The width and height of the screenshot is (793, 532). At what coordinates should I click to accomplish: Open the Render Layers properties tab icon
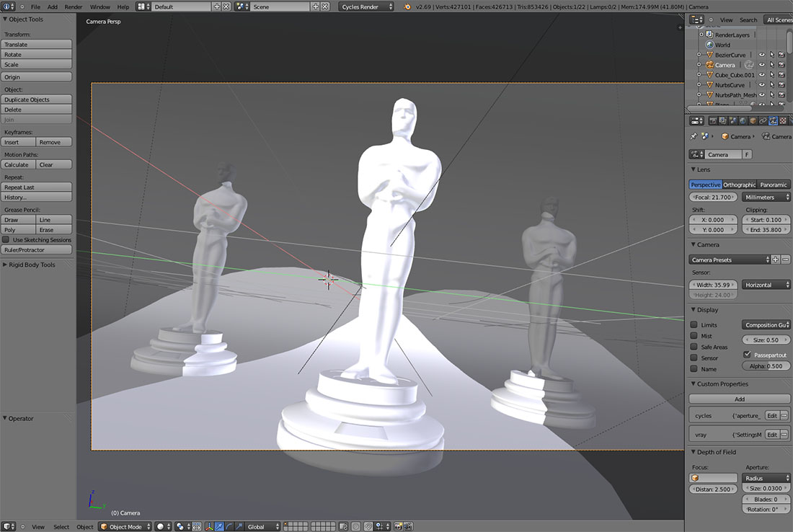pos(722,121)
